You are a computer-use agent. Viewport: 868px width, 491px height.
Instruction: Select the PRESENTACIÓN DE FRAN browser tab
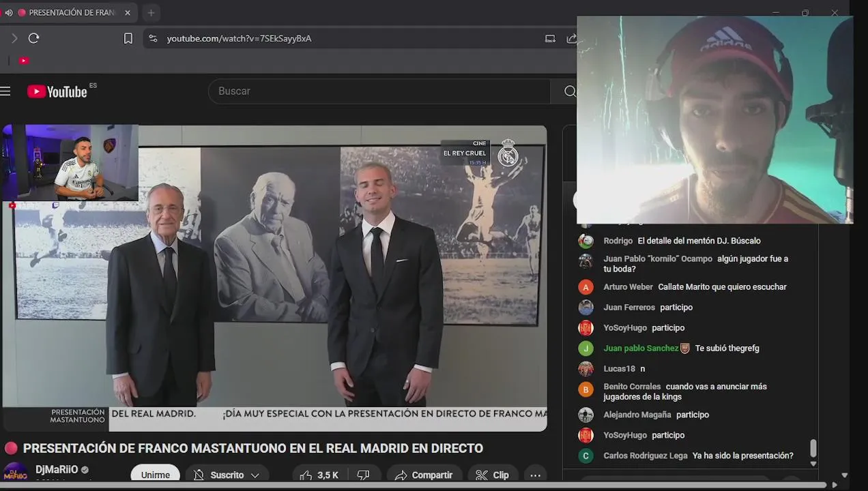tap(67, 12)
